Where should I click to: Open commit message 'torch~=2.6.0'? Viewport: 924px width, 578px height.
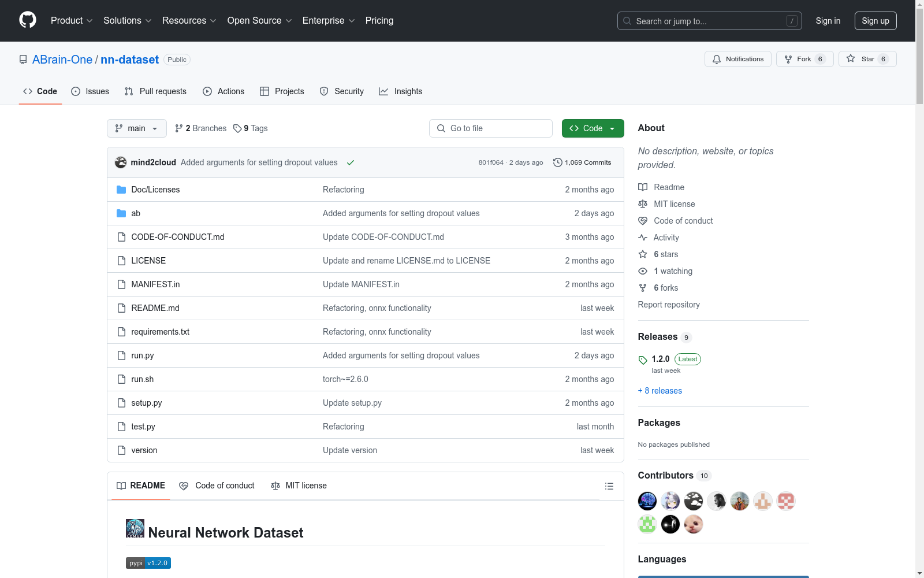click(x=345, y=379)
